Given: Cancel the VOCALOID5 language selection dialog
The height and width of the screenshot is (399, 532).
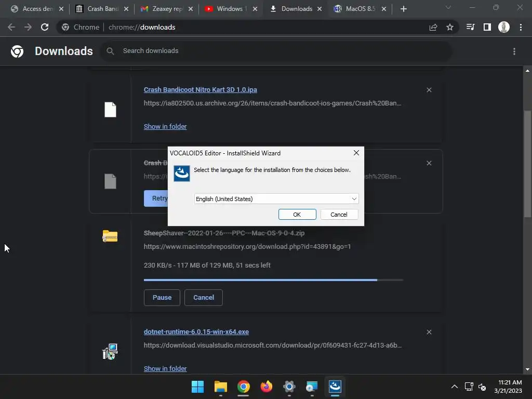Looking at the screenshot, I should [339, 215].
